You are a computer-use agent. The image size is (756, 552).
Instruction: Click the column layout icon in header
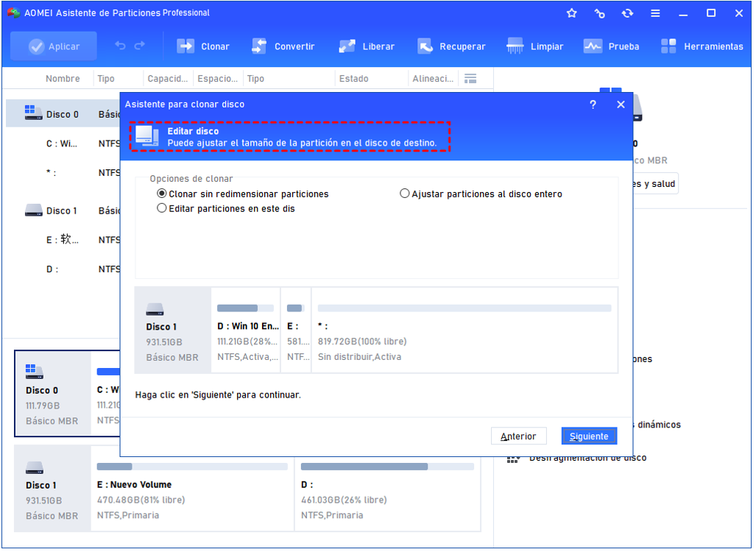point(470,79)
